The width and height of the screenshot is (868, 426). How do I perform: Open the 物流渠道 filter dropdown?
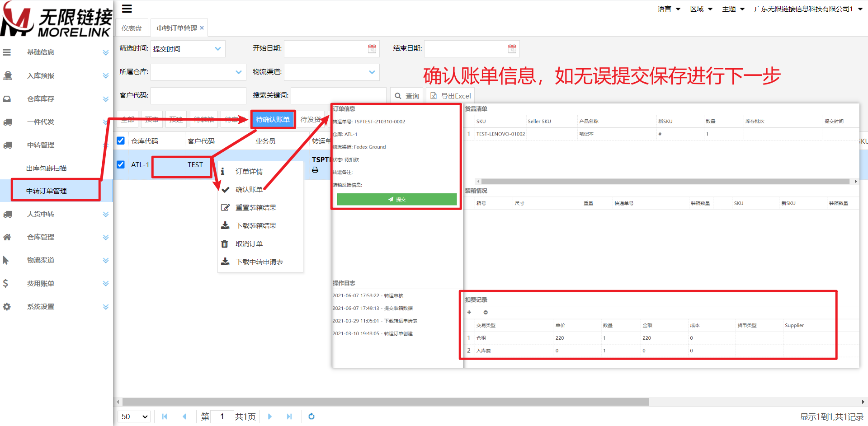pyautogui.click(x=331, y=72)
